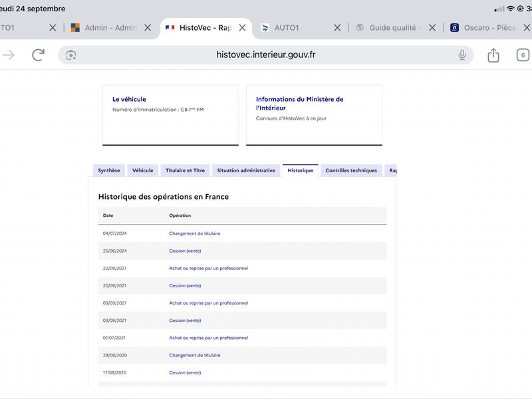Screen dimensions: 532x399
Task: Open the page settings icon in address bar
Action: pyautogui.click(x=71, y=55)
